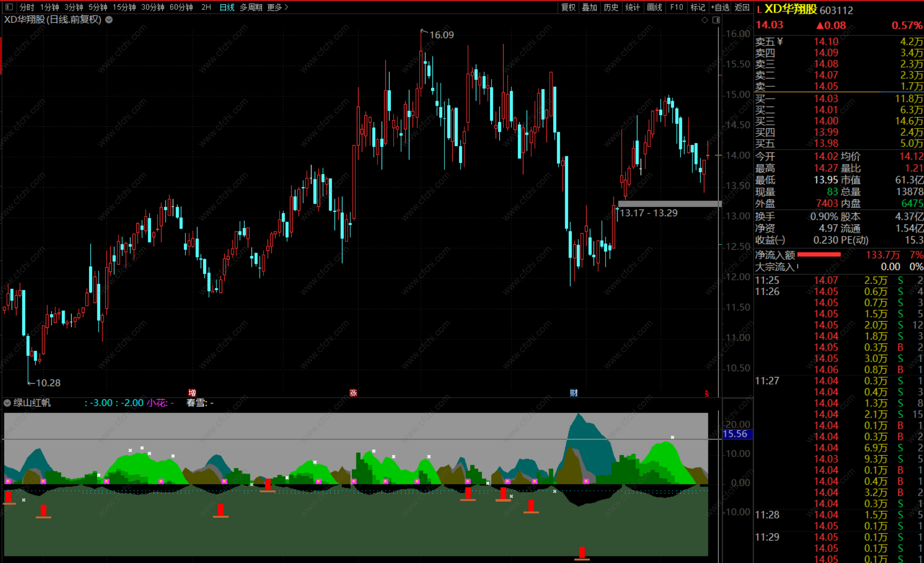
Task: Click the diamond icon above the chart
Action: click(x=705, y=20)
